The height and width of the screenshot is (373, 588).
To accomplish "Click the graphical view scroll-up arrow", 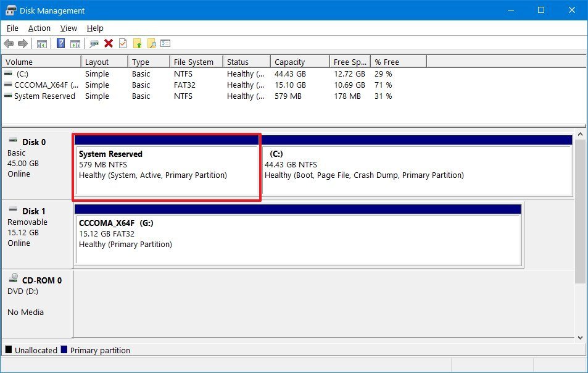I will pos(580,134).
